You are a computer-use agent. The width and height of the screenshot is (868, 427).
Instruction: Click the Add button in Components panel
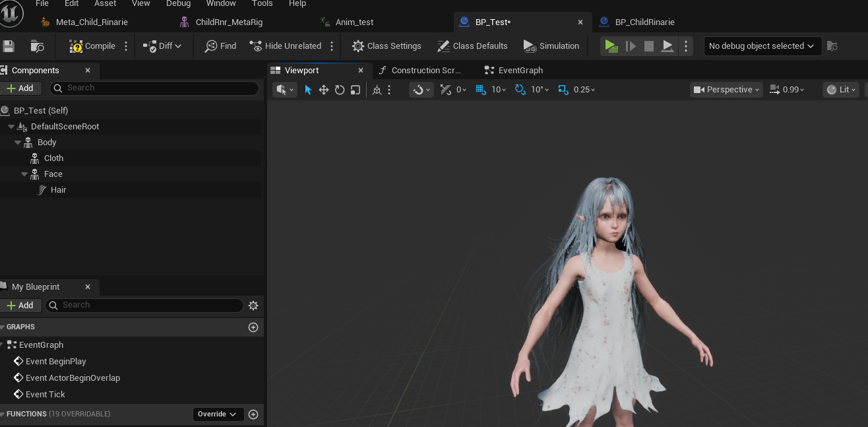[x=22, y=88]
